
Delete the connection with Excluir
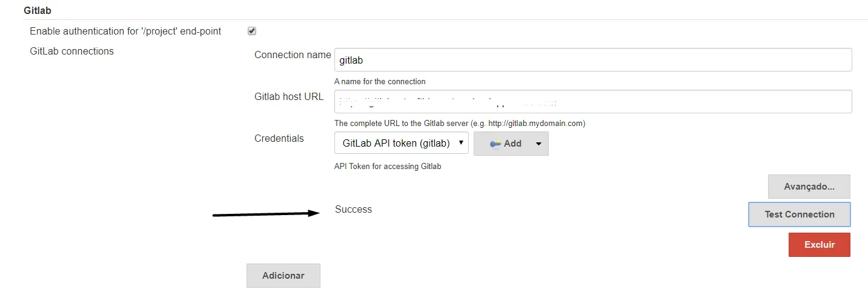click(x=819, y=245)
